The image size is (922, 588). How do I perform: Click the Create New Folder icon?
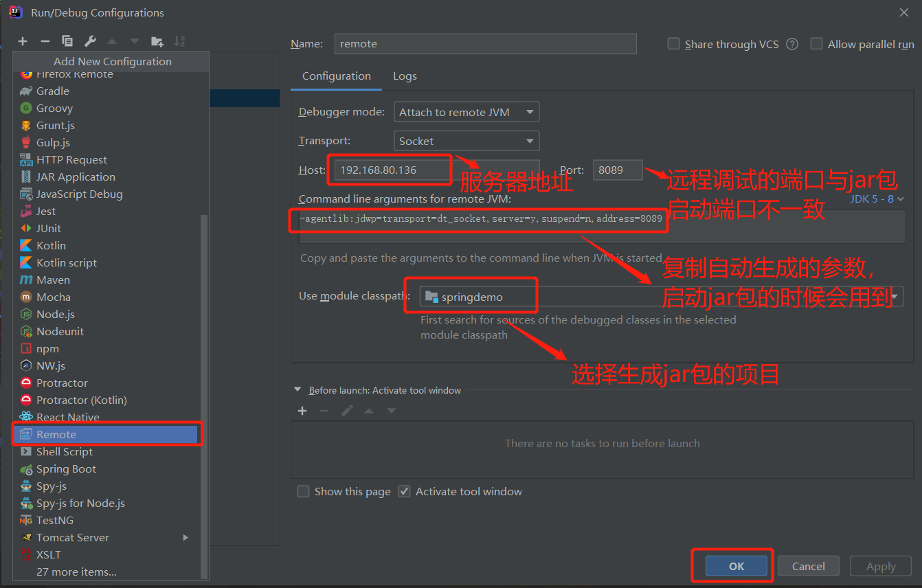(157, 41)
